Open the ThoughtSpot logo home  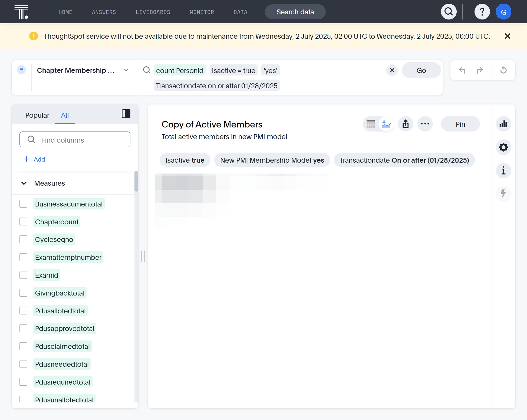click(21, 12)
